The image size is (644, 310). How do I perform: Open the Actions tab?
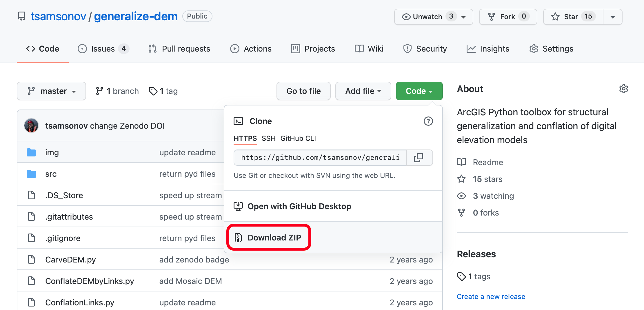[251, 49]
